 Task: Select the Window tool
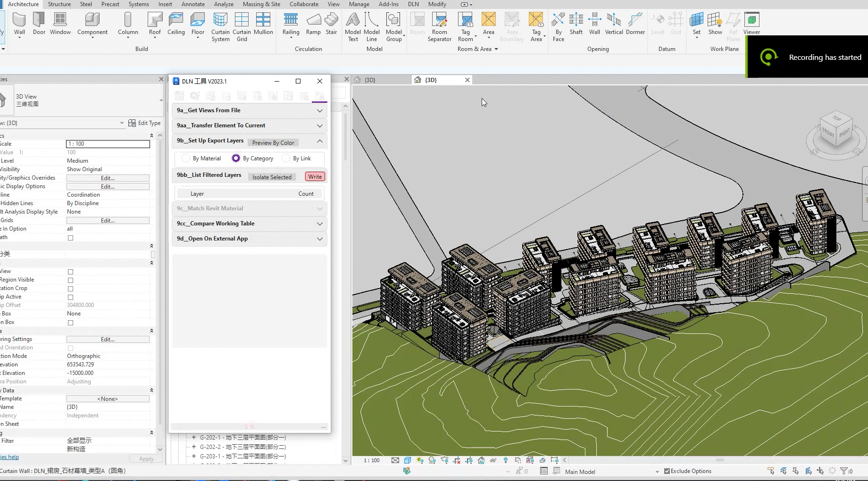60,25
